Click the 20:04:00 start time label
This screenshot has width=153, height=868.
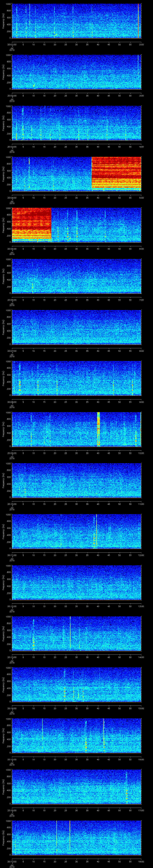point(12,197)
